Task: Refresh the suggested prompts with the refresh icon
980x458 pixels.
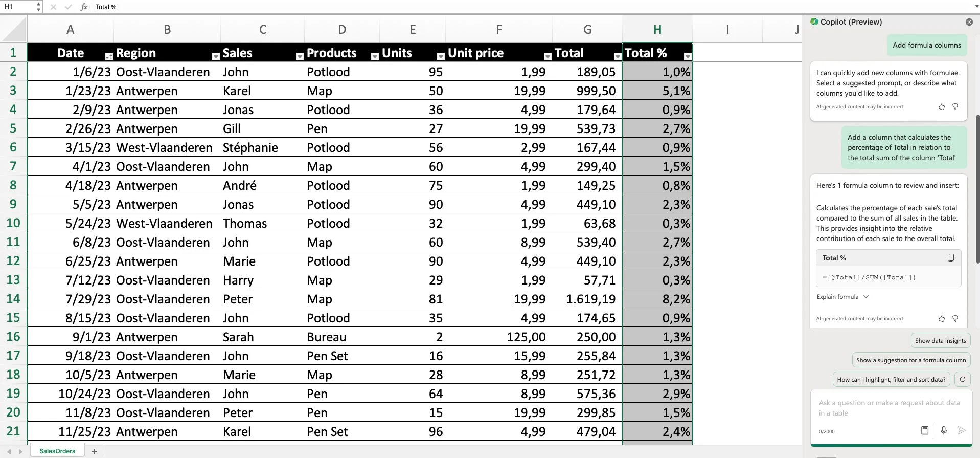Action: [962, 379]
